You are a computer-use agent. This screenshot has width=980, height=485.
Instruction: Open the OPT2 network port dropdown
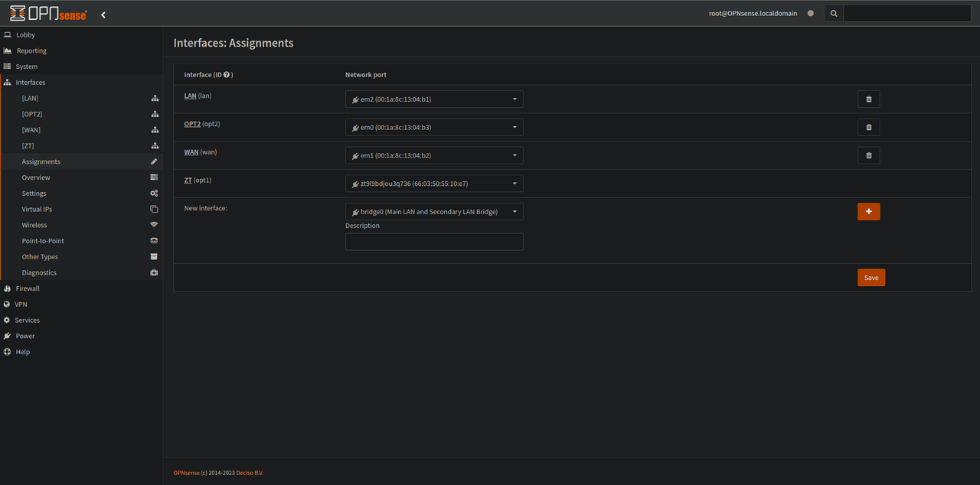coord(434,127)
